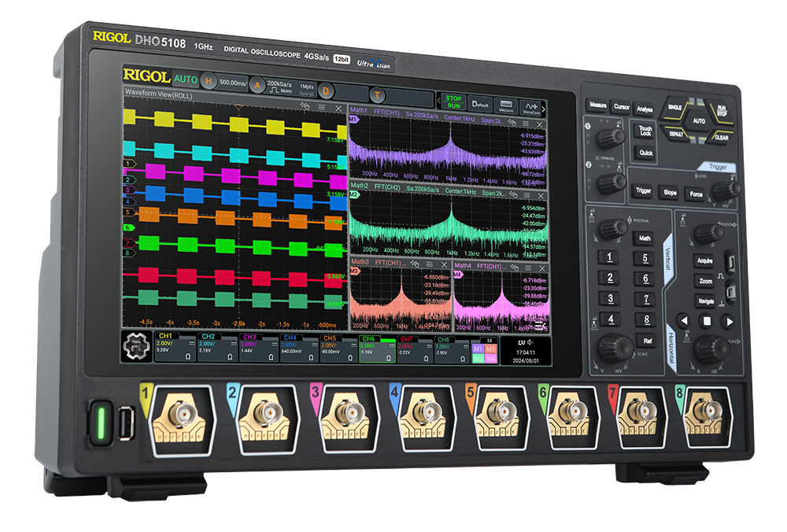The image size is (787, 532).
Task: Tap the muted speaker icon above the clock
Action: point(530,342)
